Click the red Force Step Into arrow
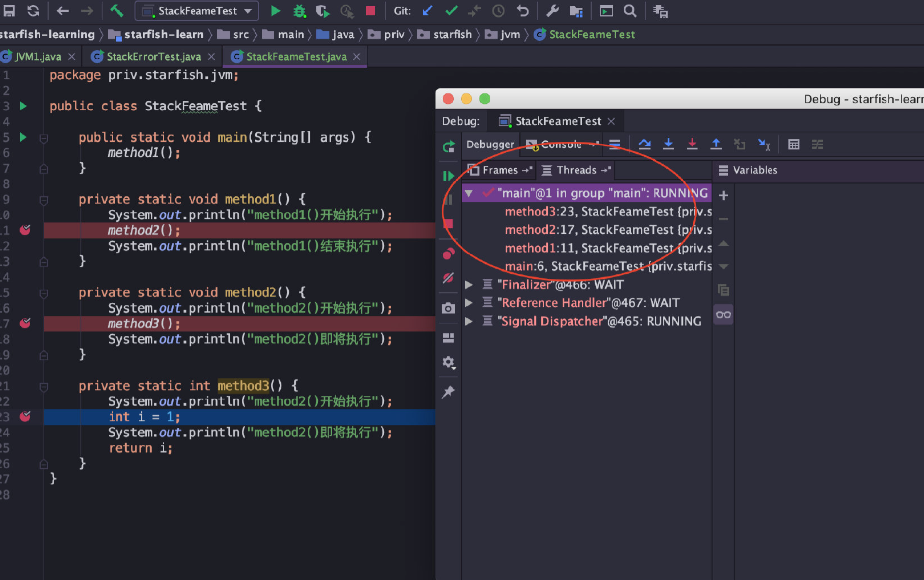 (692, 144)
